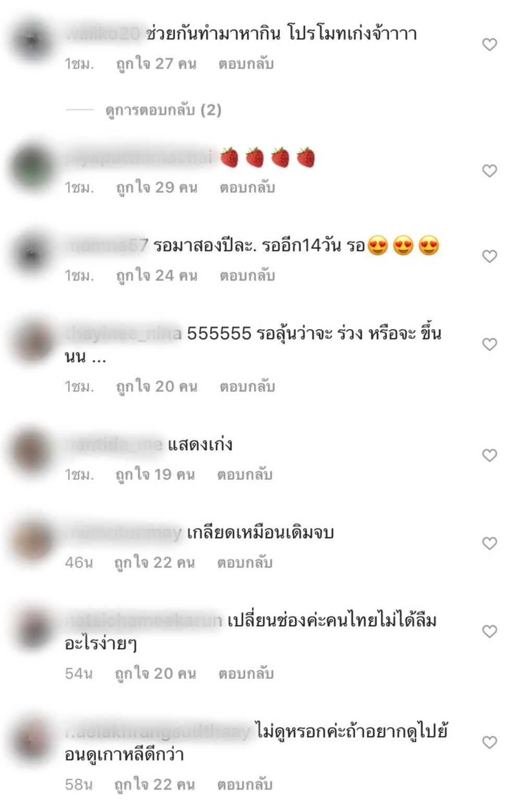Tap heart beside เกลียดเหมือนเดิมจบ comment
The width and height of the screenshot is (521, 812).
[x=489, y=543]
